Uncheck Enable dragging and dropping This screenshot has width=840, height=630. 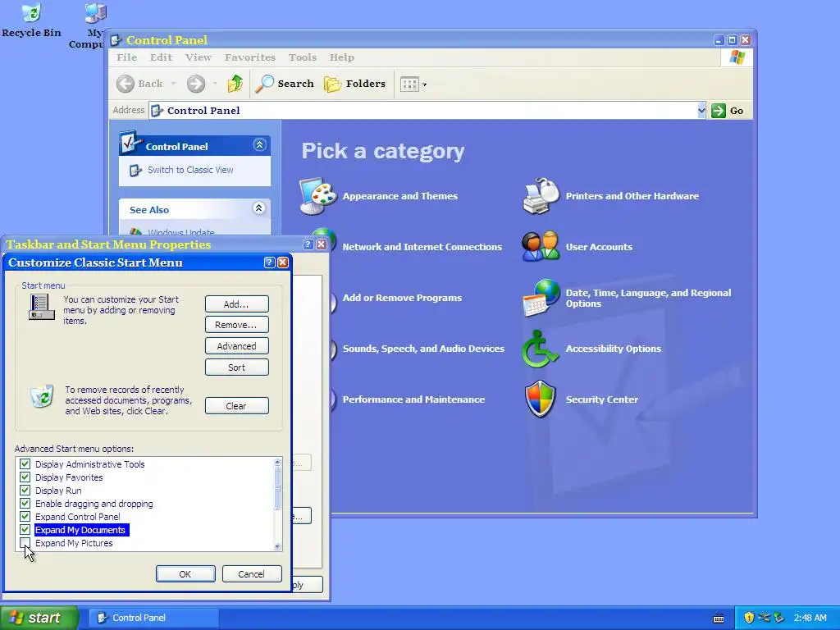(x=25, y=503)
